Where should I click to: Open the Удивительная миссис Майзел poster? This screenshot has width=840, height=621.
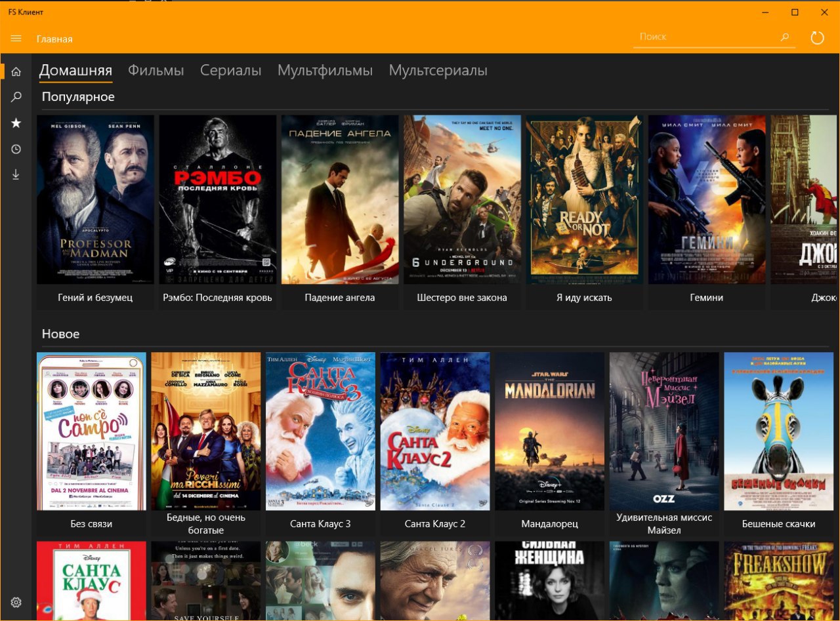[664, 431]
